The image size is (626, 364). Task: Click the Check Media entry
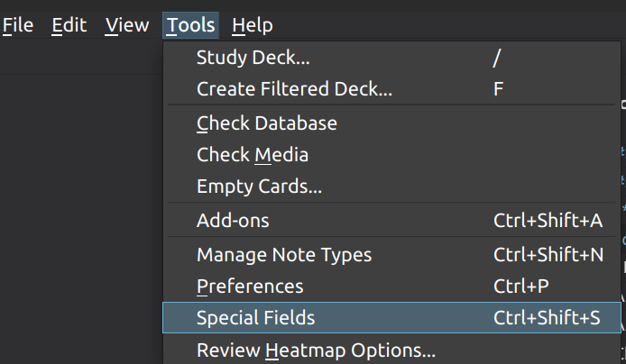(253, 155)
